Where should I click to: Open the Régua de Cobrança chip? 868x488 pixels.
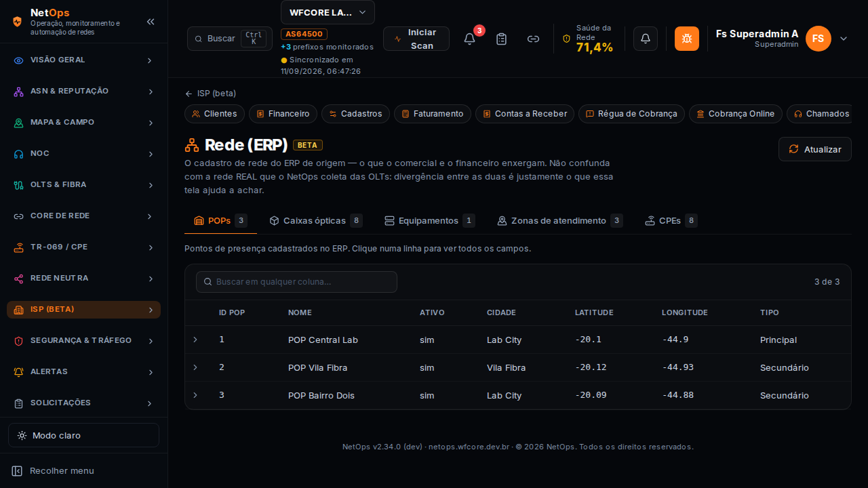pyautogui.click(x=631, y=114)
